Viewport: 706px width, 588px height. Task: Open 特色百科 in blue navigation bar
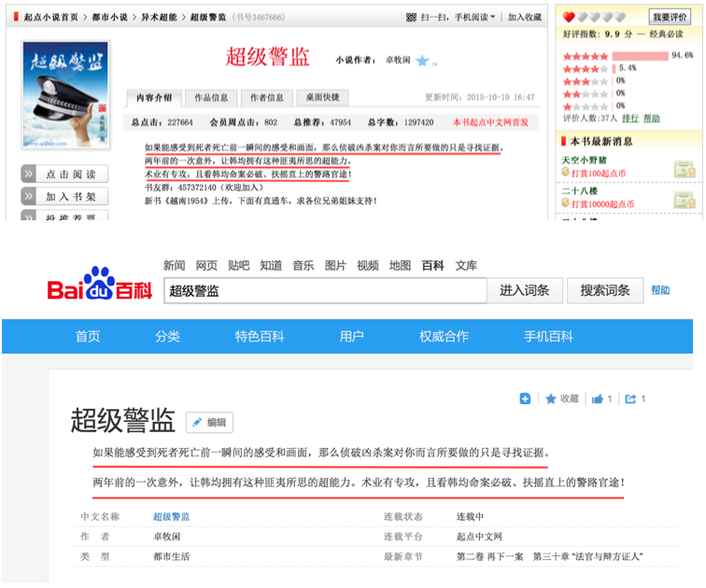point(260,337)
